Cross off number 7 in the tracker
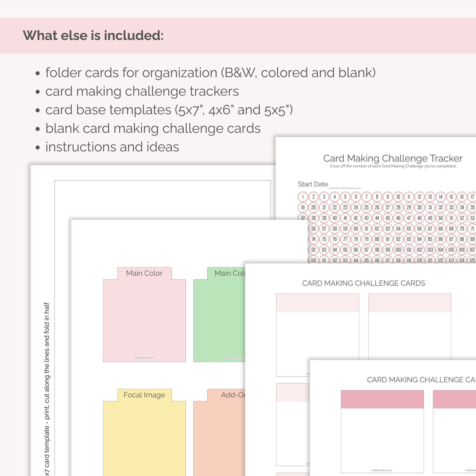476x476 pixels. [366, 197]
